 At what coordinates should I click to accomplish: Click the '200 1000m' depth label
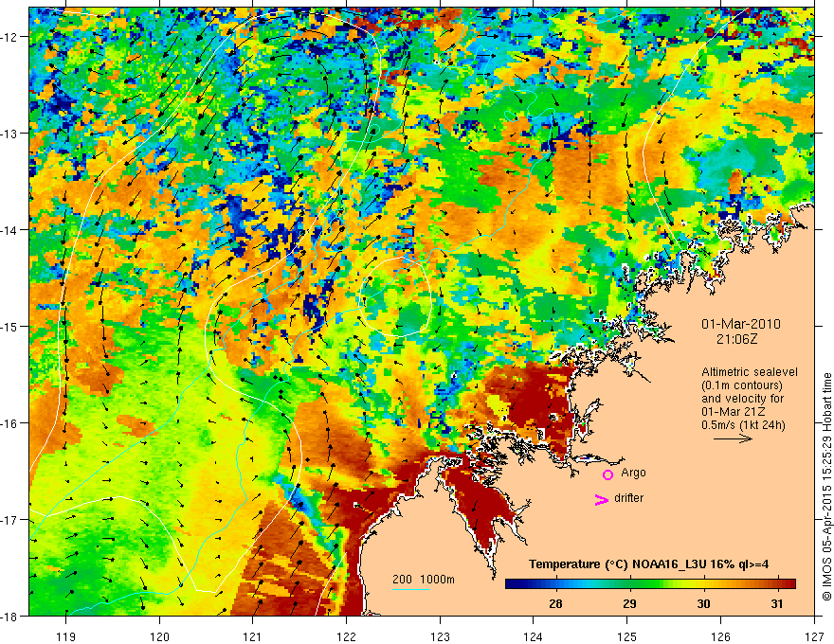click(x=424, y=580)
